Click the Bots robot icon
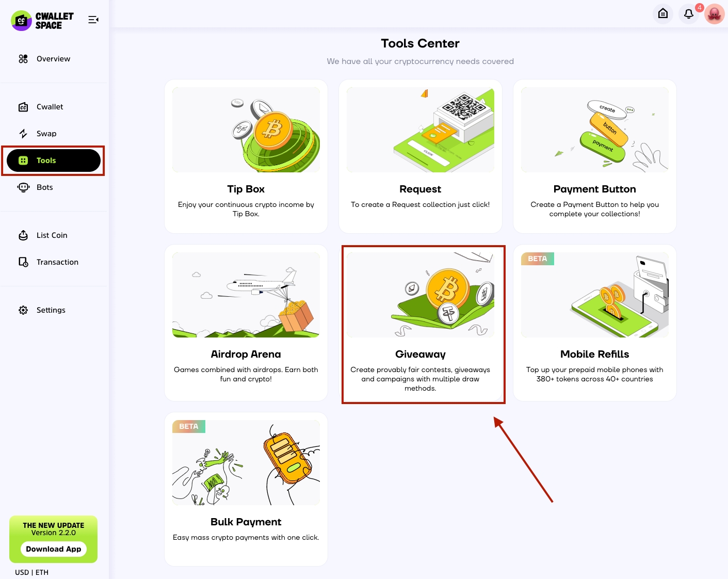Screen dimensions: 728x579 click(23, 187)
